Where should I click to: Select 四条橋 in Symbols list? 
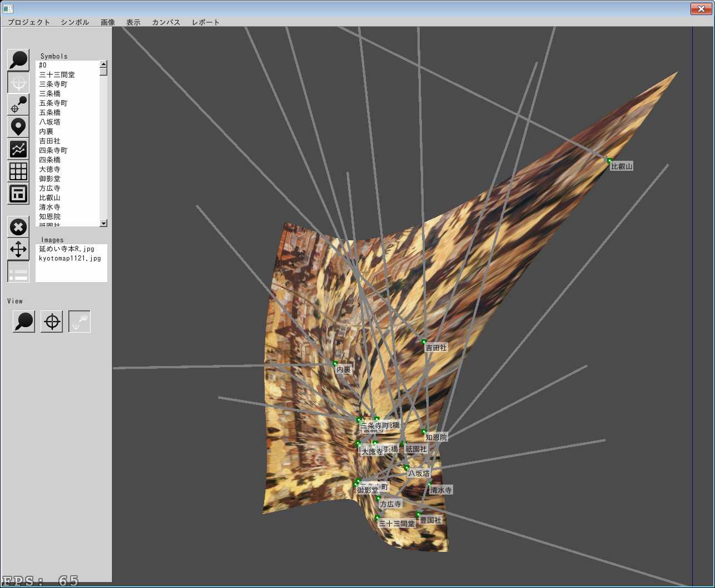point(67,160)
